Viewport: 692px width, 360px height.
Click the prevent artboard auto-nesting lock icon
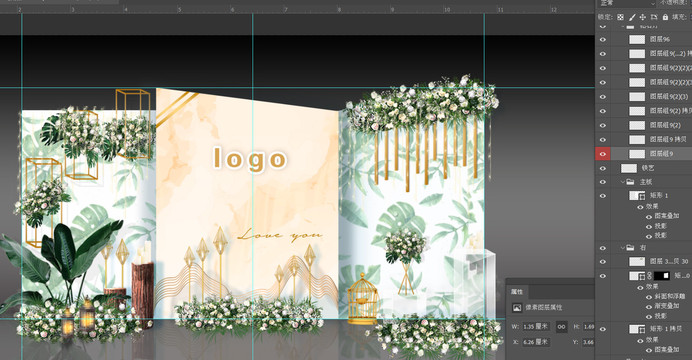point(654,17)
